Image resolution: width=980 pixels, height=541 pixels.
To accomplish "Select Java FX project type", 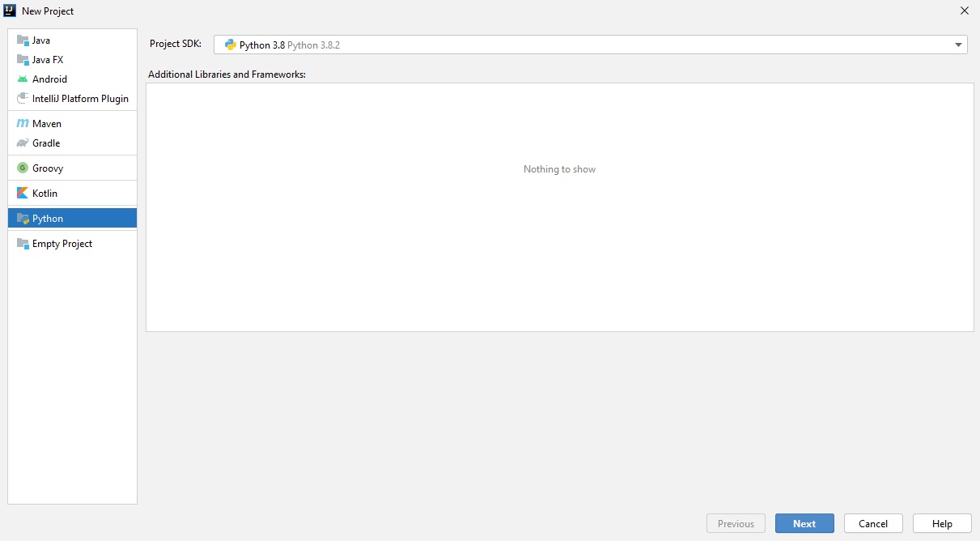I will tap(72, 59).
